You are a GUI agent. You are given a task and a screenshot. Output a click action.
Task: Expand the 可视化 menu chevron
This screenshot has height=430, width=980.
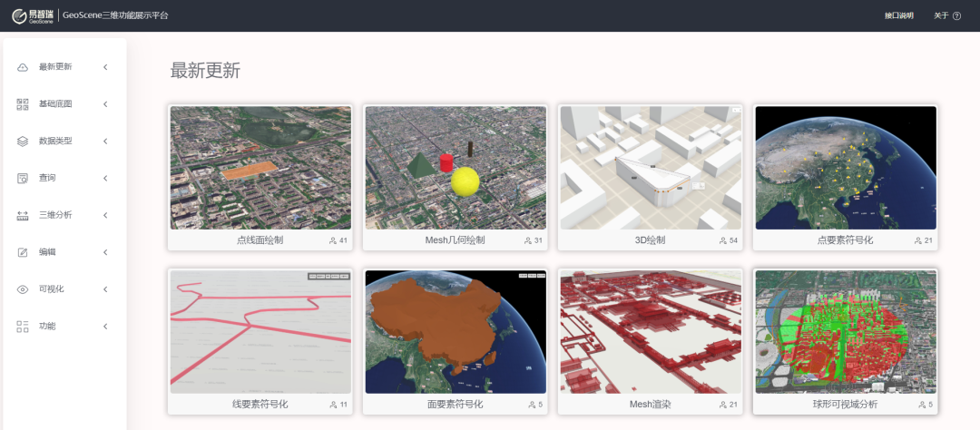coord(105,289)
